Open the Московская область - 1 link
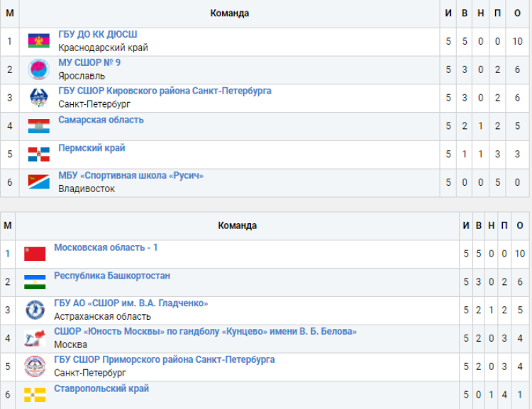Screen dimensions: 532x409 pyautogui.click(x=106, y=247)
